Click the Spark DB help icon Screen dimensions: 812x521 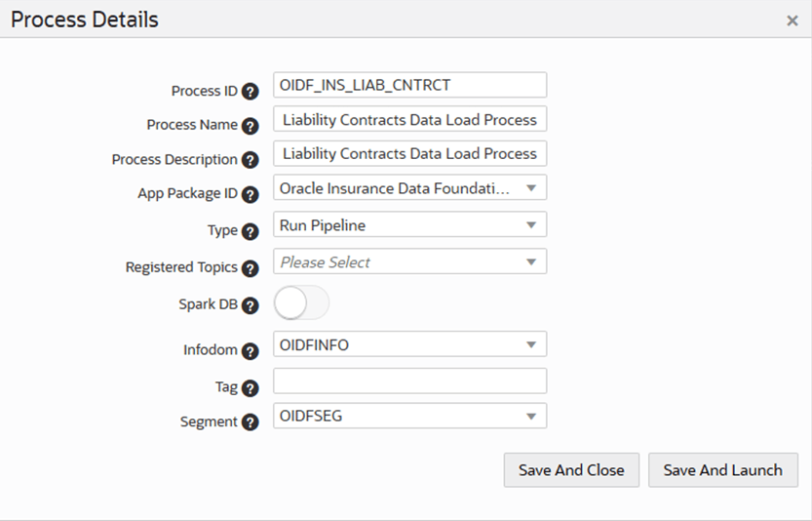251,305
